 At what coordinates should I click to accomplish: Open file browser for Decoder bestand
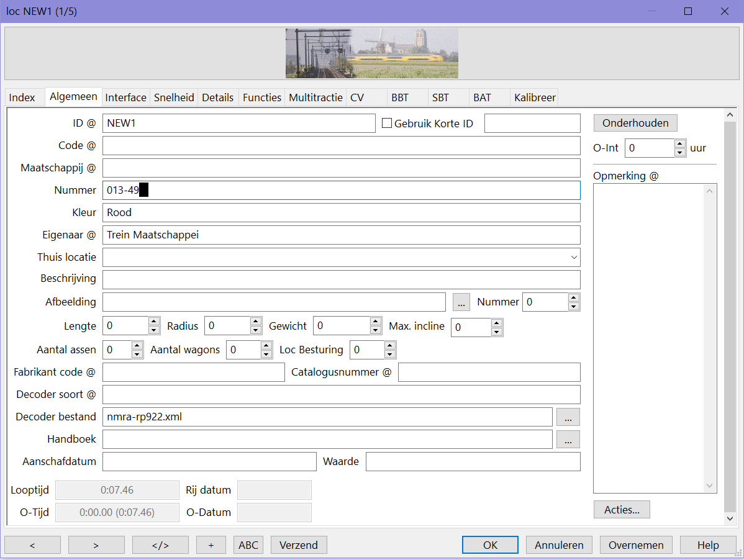pos(568,417)
